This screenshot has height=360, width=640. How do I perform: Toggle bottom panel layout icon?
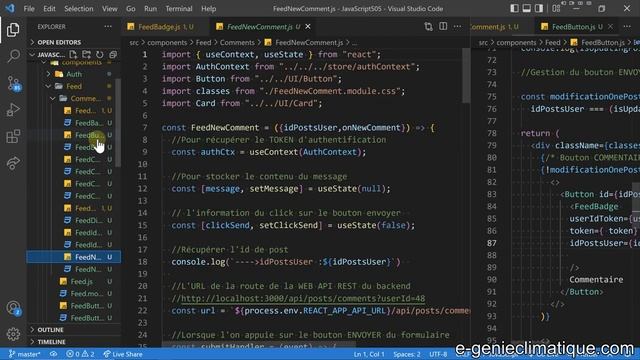point(527,8)
